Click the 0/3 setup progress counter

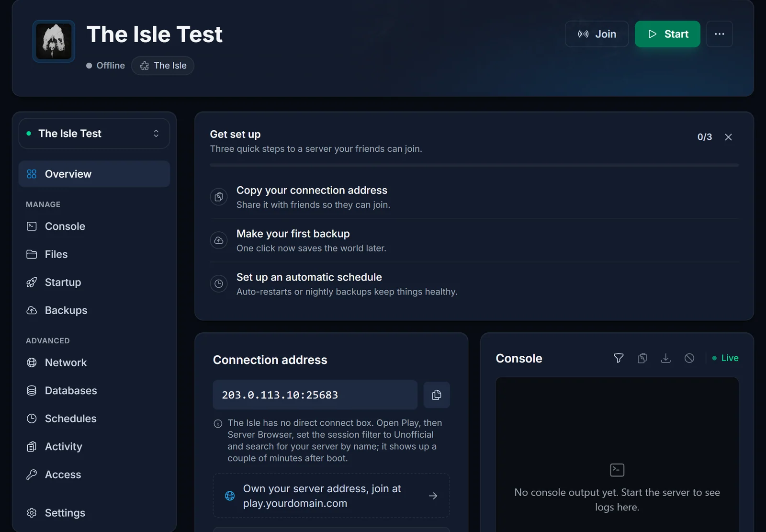(x=704, y=137)
